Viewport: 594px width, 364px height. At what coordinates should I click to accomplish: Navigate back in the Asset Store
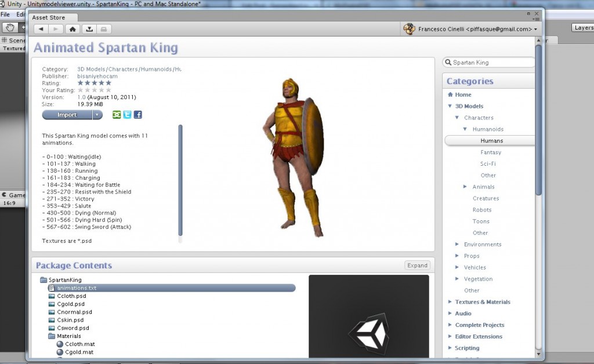pyautogui.click(x=41, y=28)
